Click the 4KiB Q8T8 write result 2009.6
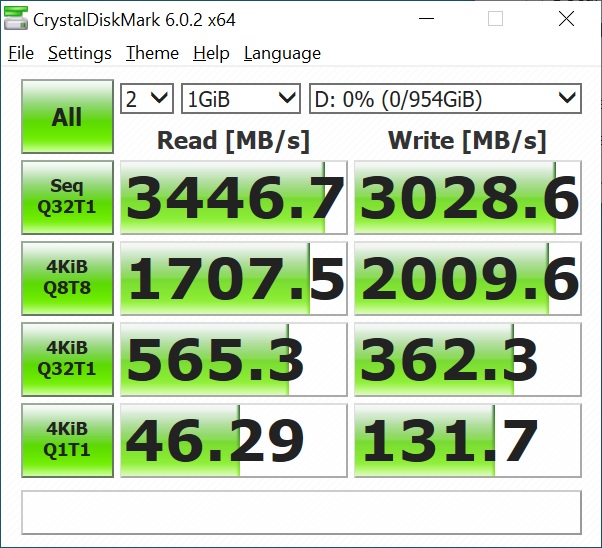Viewport: 602px width, 548px height. (x=468, y=278)
